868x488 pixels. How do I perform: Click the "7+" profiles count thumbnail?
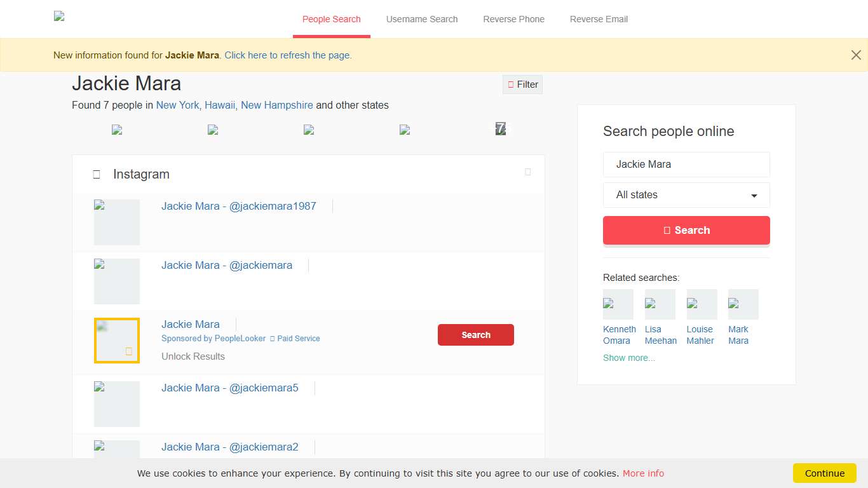501,129
